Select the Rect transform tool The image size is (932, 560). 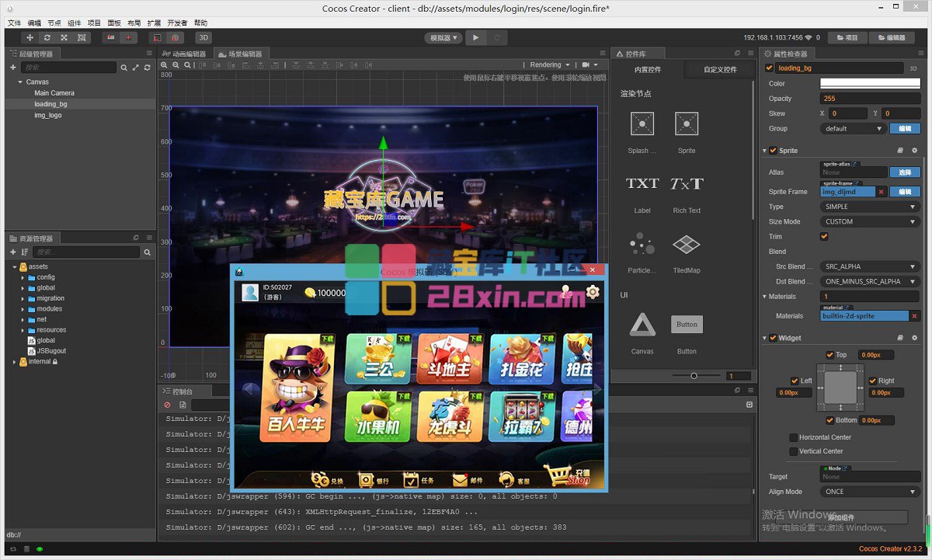pos(82,37)
